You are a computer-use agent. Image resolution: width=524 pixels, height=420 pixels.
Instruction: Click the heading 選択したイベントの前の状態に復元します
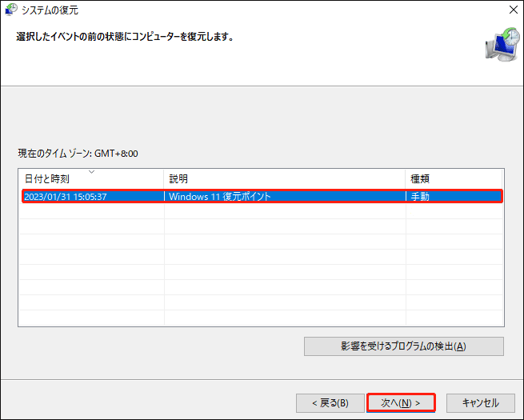point(125,37)
